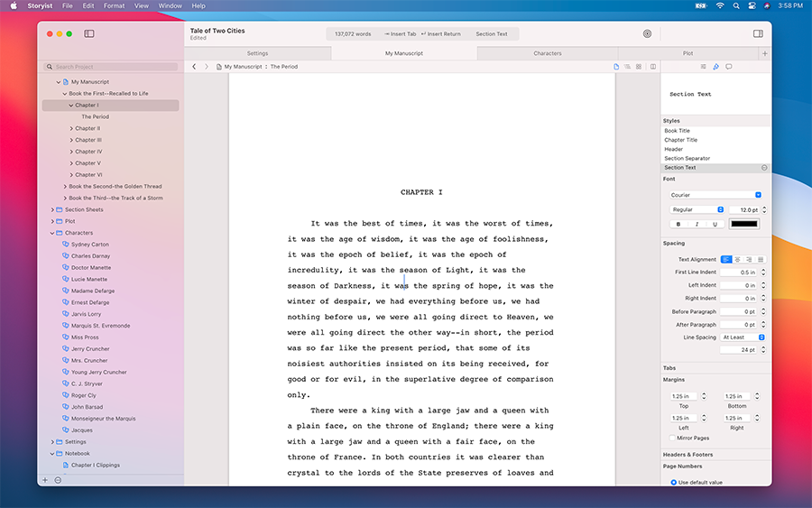Switch to the outline view icon

point(628,67)
